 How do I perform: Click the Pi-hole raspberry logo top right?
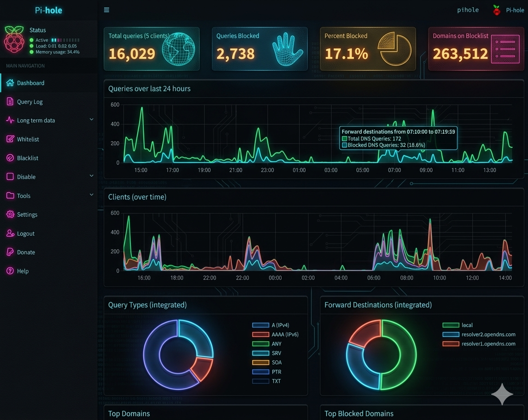tap(496, 10)
